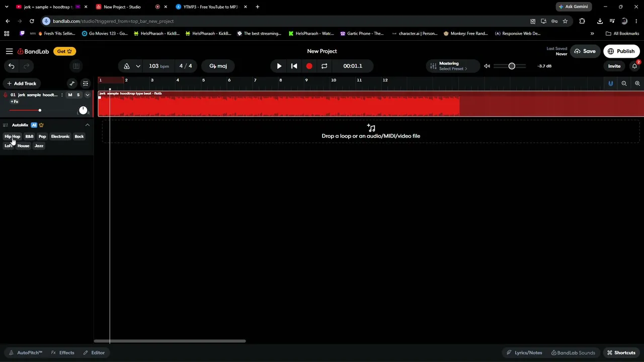Click the horizontal timeline scrollbar
The image size is (644, 362).
pyautogui.click(x=170, y=341)
